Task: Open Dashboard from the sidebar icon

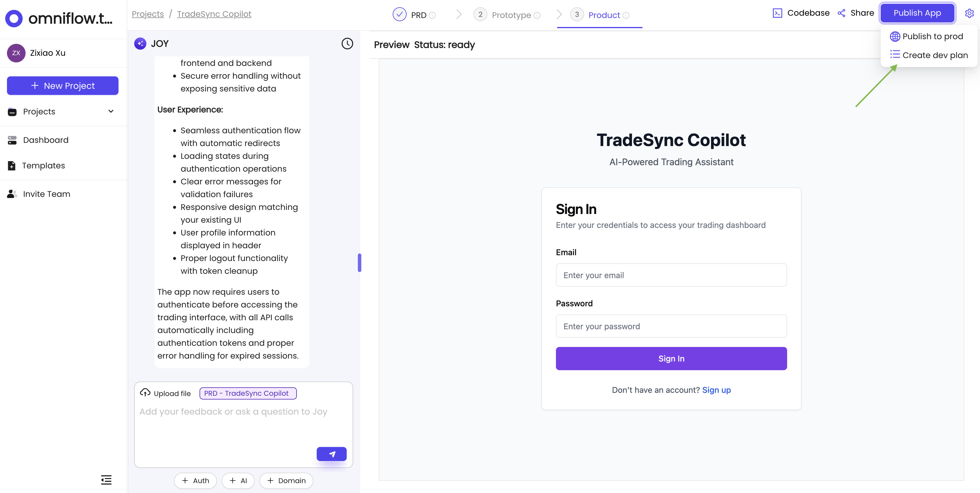Action: pyautogui.click(x=12, y=140)
